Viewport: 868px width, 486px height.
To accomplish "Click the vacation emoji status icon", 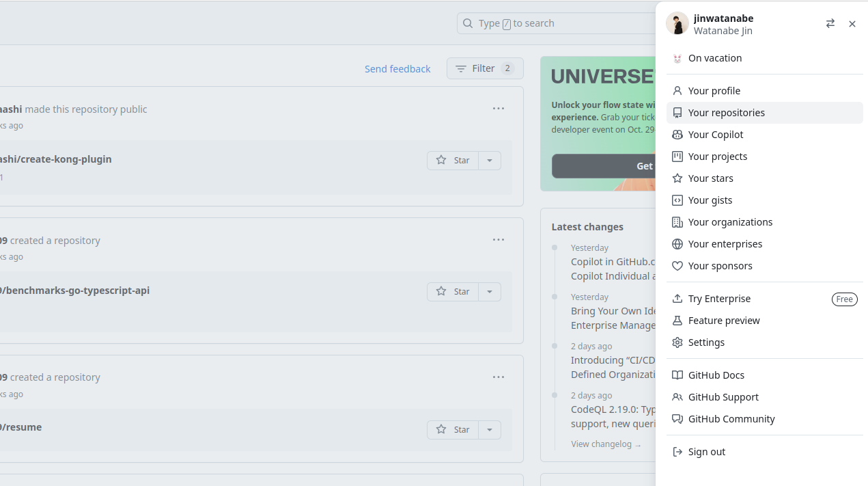I will coord(677,59).
